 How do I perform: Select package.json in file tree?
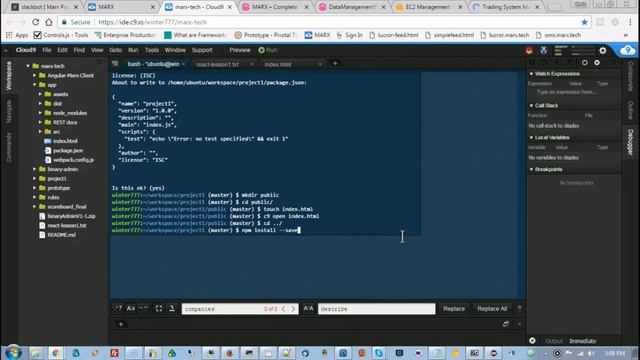coord(68,150)
